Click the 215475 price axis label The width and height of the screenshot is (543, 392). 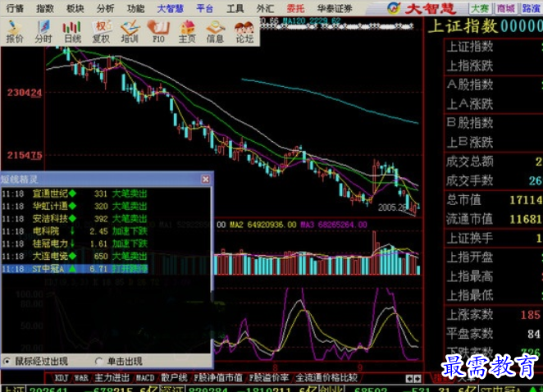point(25,156)
